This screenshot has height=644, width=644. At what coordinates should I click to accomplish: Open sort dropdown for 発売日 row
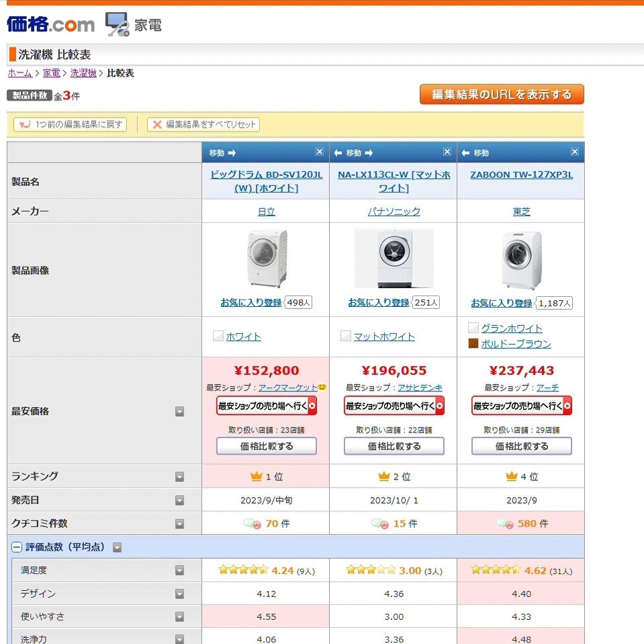click(179, 500)
